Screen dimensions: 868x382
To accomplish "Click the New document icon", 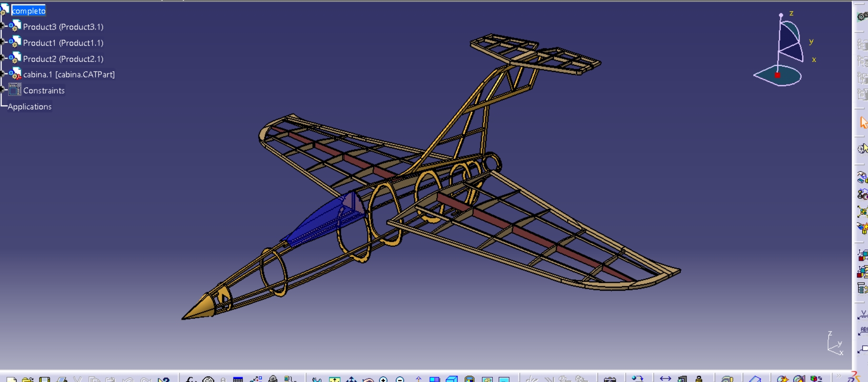I will tap(11, 380).
